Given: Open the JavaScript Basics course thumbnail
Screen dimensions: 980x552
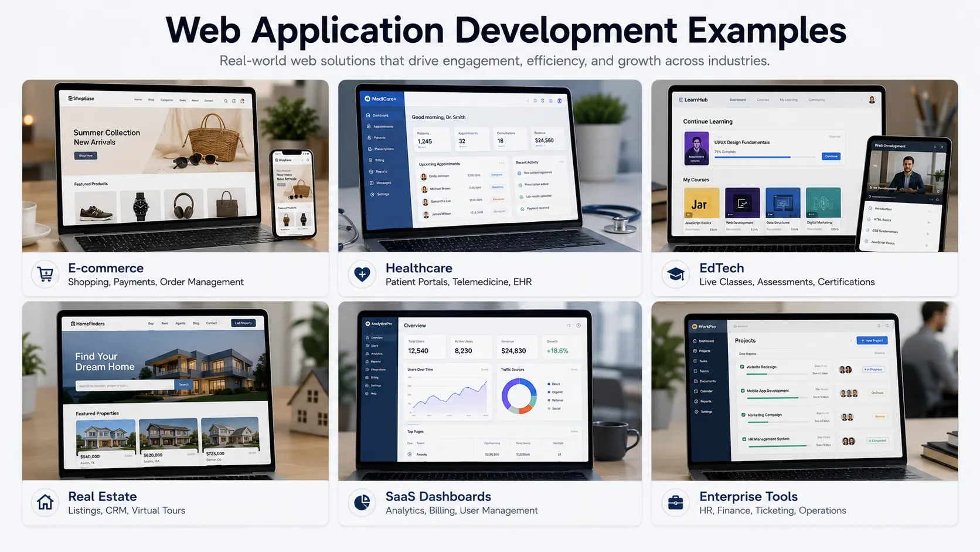Looking at the screenshot, I should tap(702, 203).
